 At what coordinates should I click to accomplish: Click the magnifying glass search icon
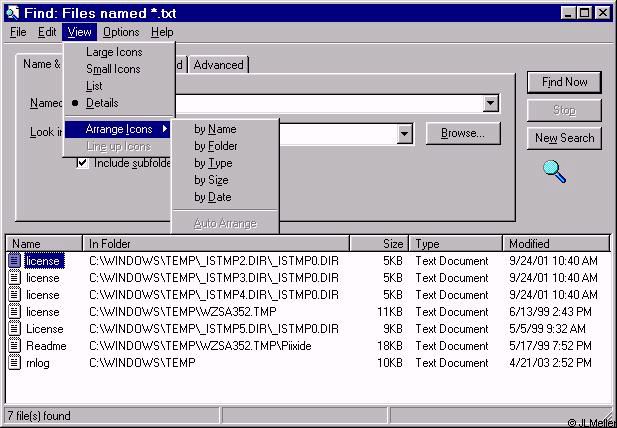[555, 171]
